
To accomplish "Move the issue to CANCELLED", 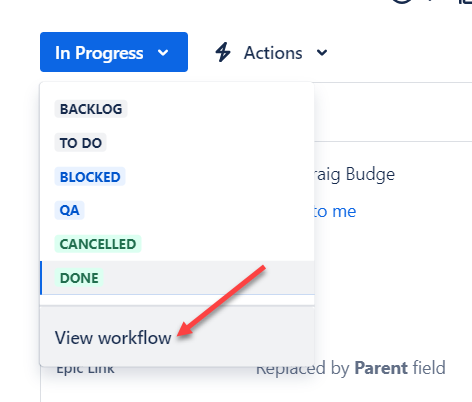I will tap(98, 244).
